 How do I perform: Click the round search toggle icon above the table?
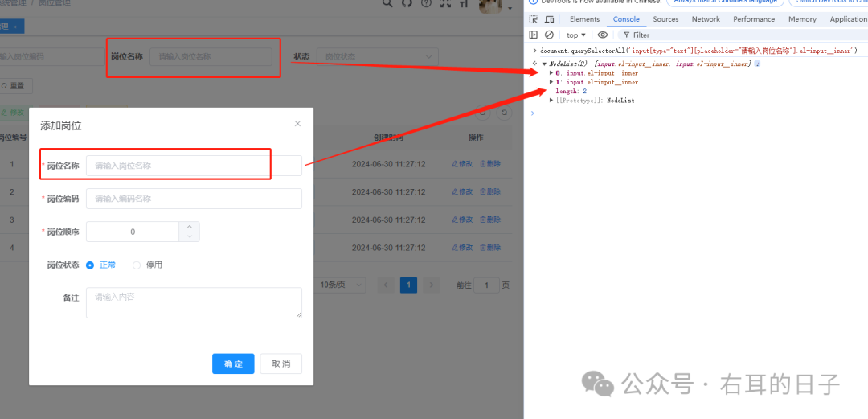(x=483, y=112)
